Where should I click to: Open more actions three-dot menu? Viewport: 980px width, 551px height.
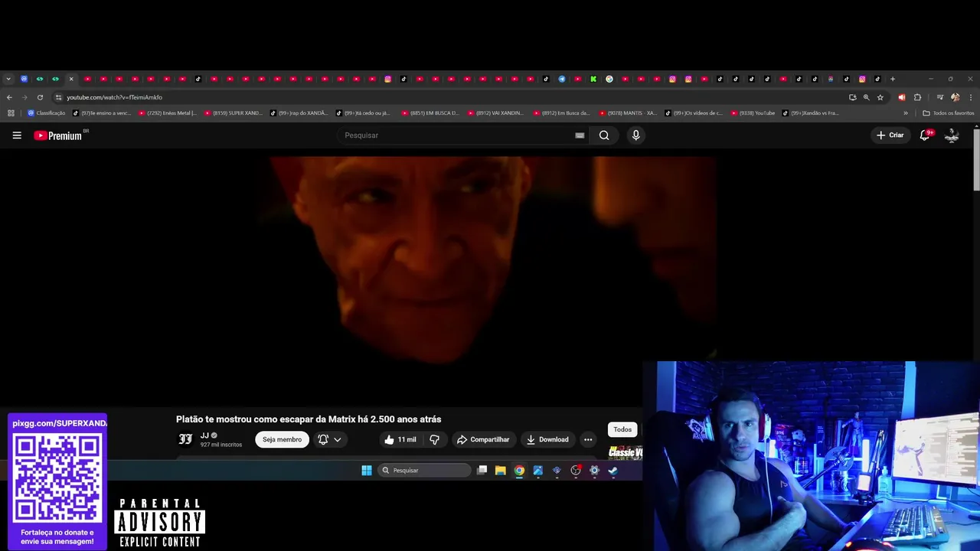(588, 439)
